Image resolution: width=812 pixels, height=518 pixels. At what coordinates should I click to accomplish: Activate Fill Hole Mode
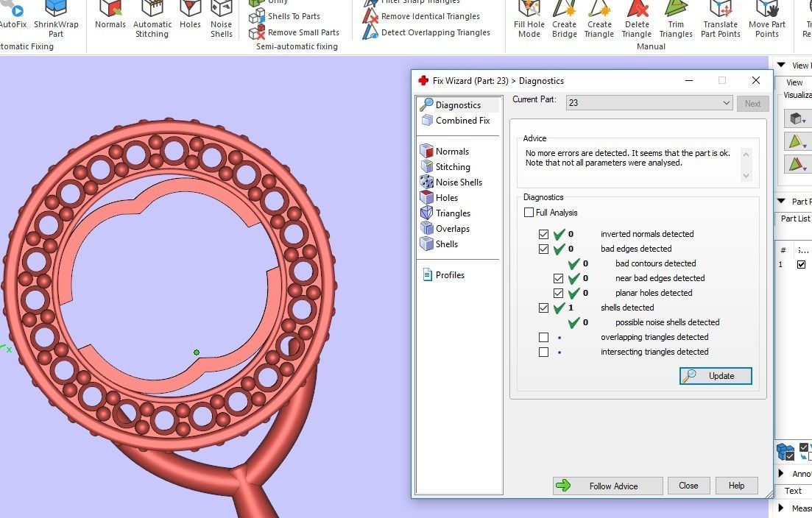pos(529,19)
